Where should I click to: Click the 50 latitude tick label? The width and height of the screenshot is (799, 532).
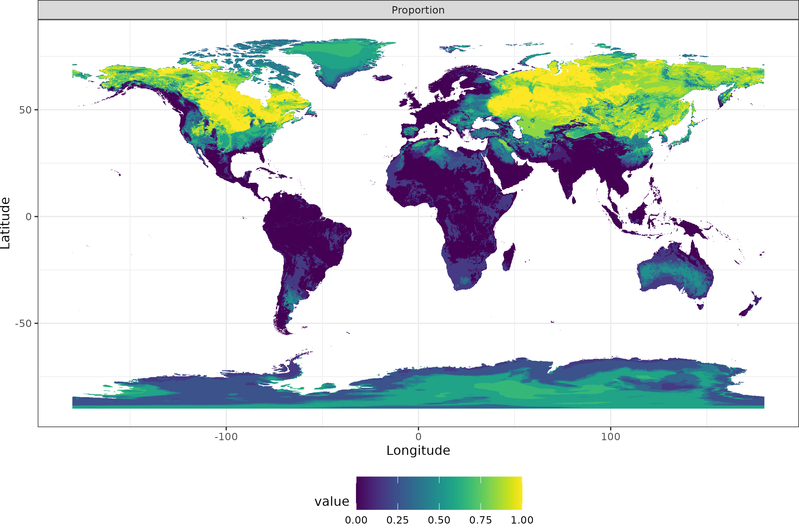(25, 110)
